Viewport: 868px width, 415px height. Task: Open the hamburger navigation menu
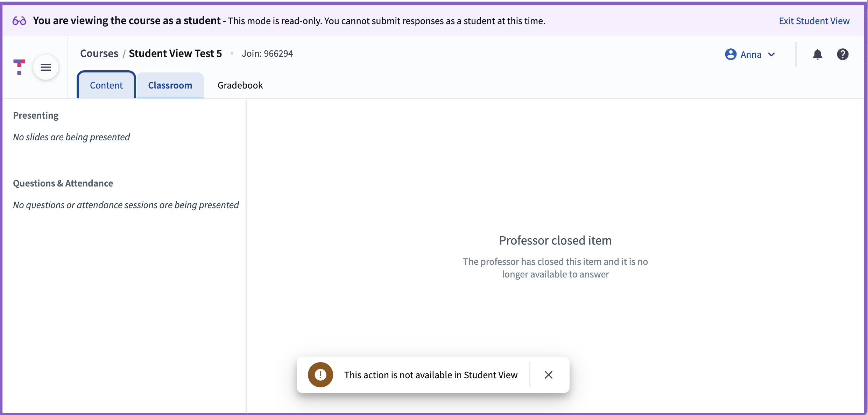(46, 67)
